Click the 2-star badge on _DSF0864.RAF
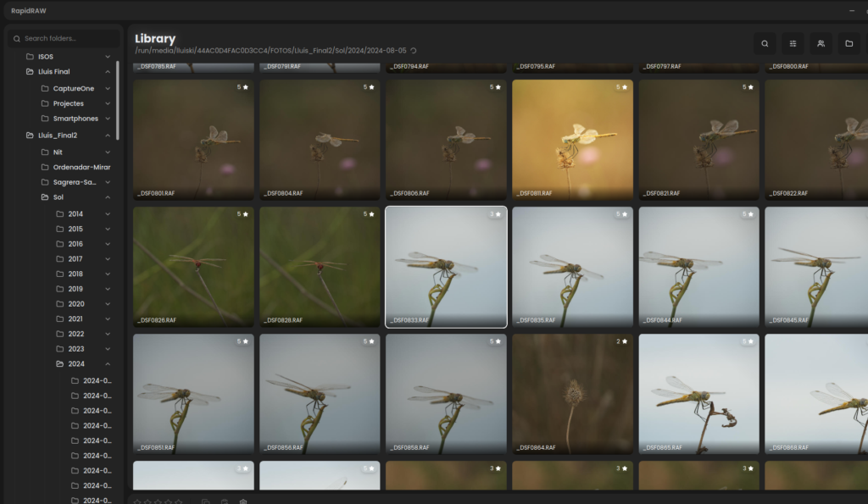 point(621,342)
